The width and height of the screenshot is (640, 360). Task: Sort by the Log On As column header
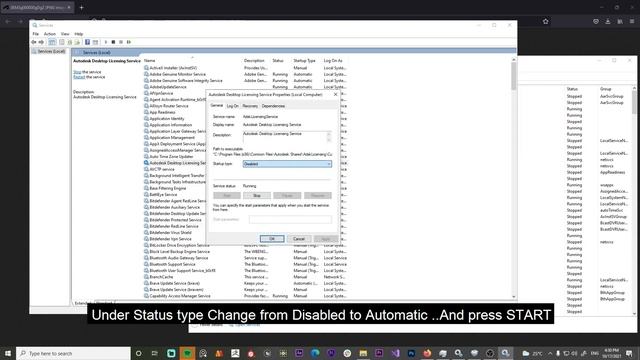tap(333, 60)
